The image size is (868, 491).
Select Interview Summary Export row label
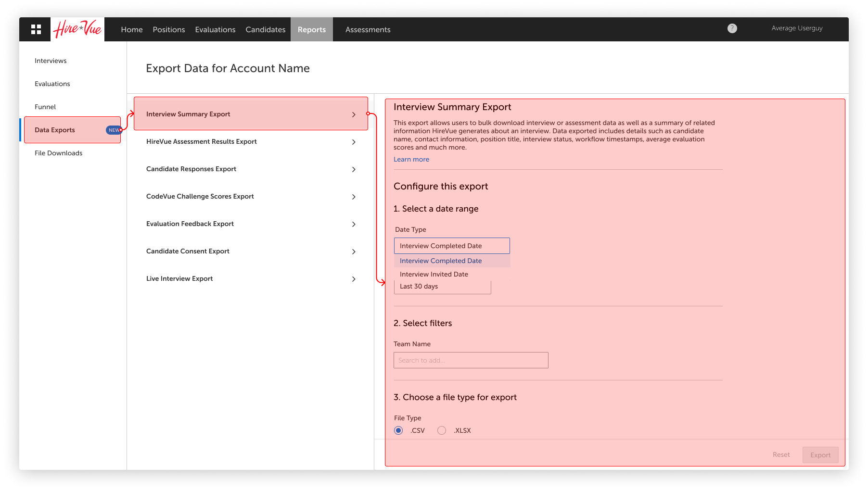coord(188,114)
